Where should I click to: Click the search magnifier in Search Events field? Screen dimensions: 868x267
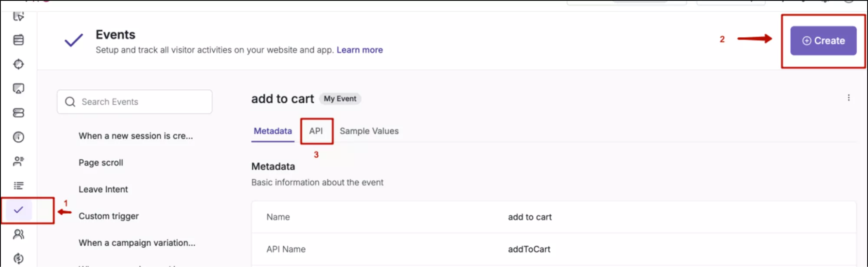[x=70, y=102]
